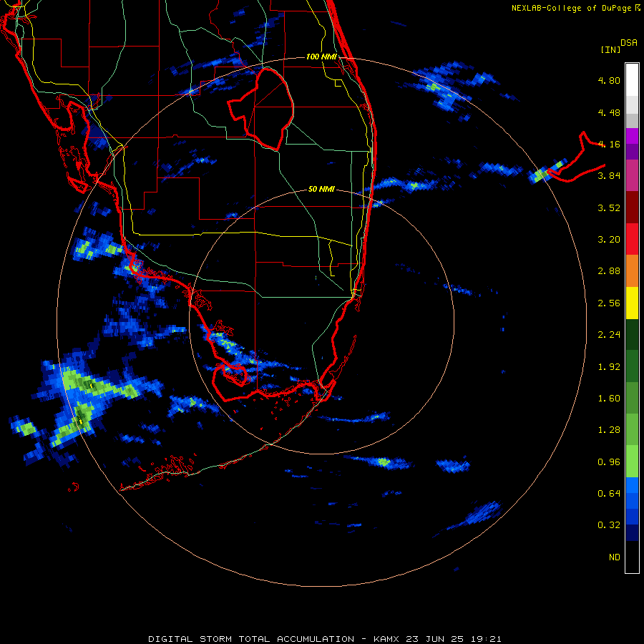Pick the black ND swatch at scale bottom

(x=632, y=557)
